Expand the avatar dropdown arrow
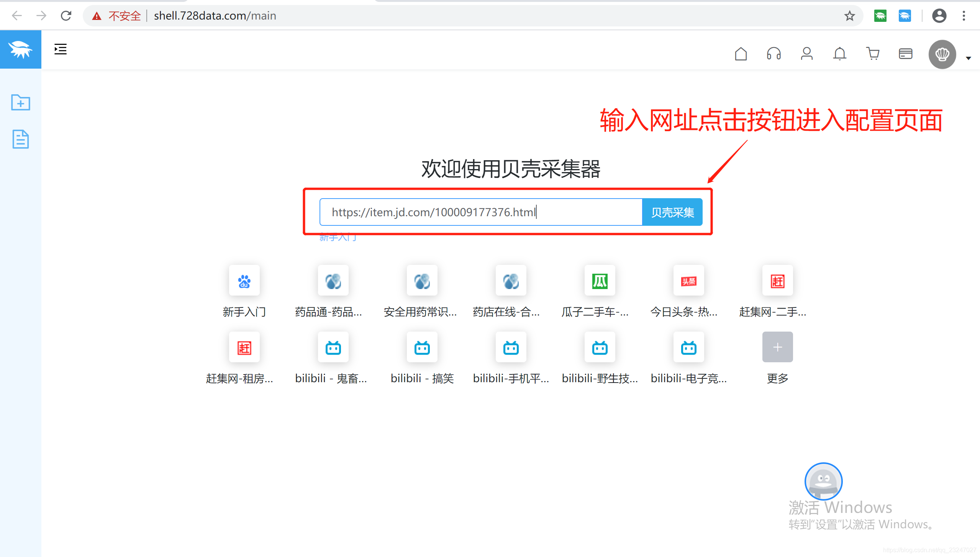Viewport: 980px width, 557px height. coord(968,58)
